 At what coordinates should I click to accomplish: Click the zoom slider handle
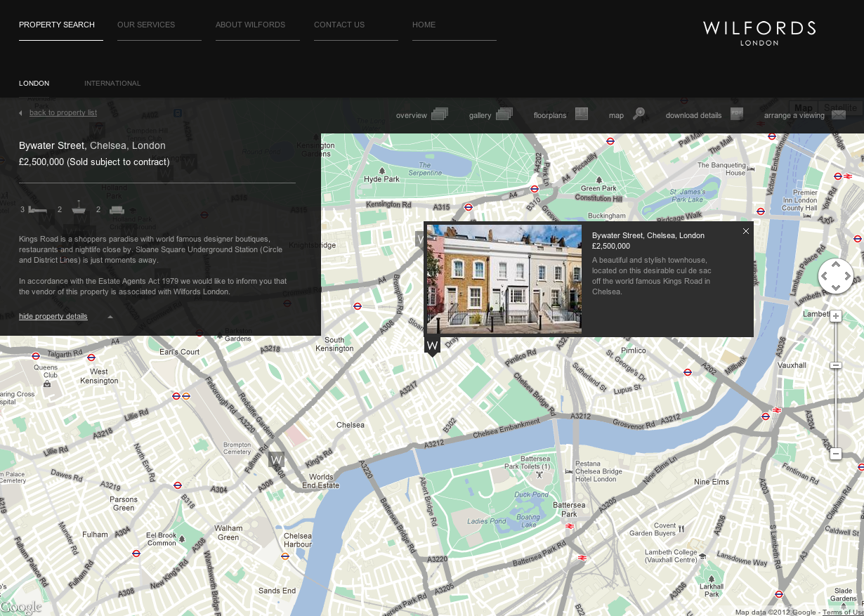pos(836,365)
